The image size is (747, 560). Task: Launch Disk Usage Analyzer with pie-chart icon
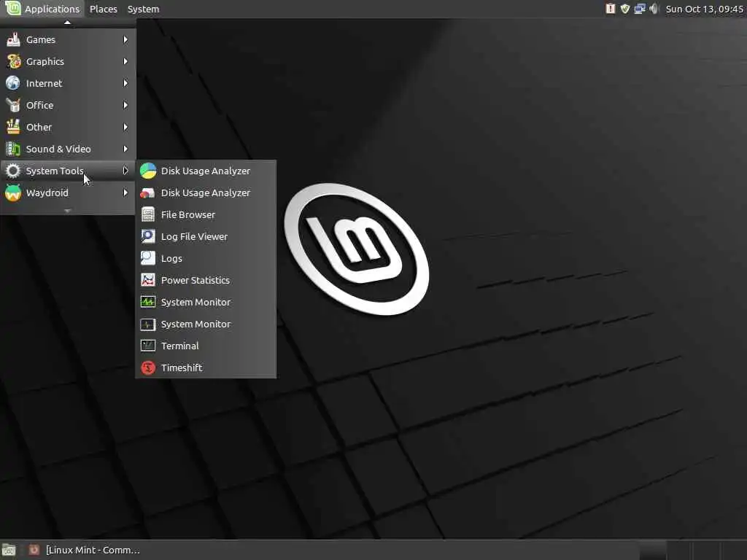206,171
